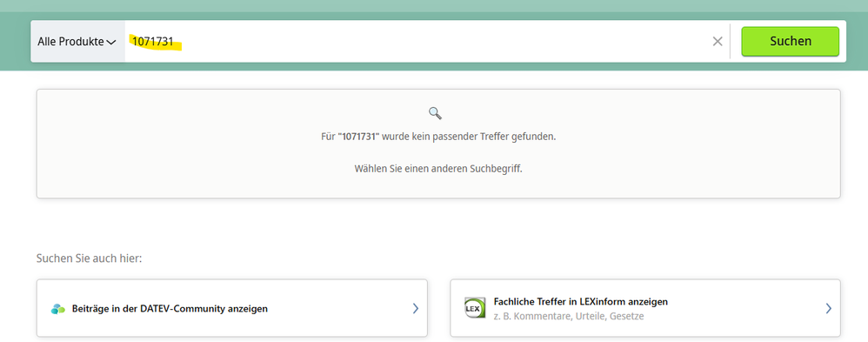Click the LEXinform LEX logo icon
This screenshot has width=868, height=342.
click(474, 308)
